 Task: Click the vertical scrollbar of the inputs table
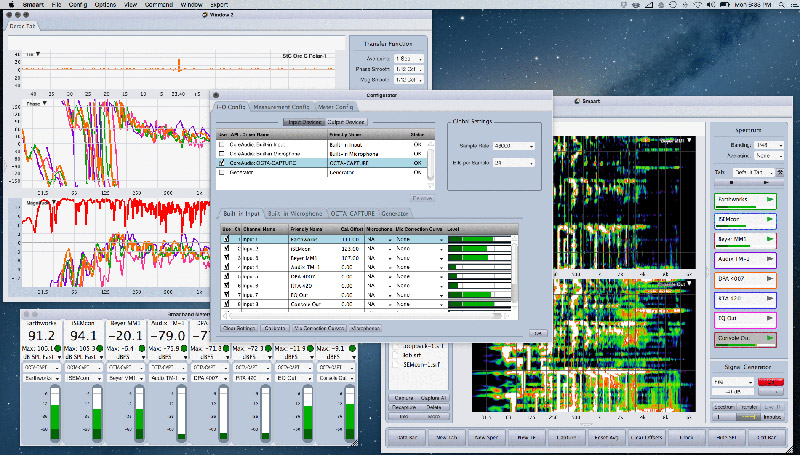[514, 273]
